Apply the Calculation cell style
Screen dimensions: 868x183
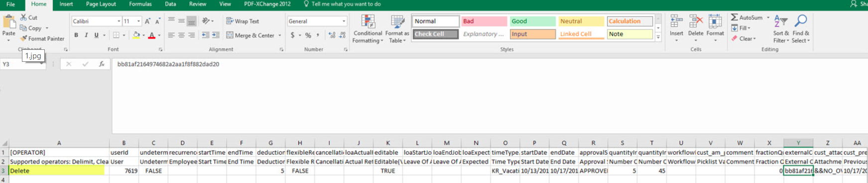(629, 21)
